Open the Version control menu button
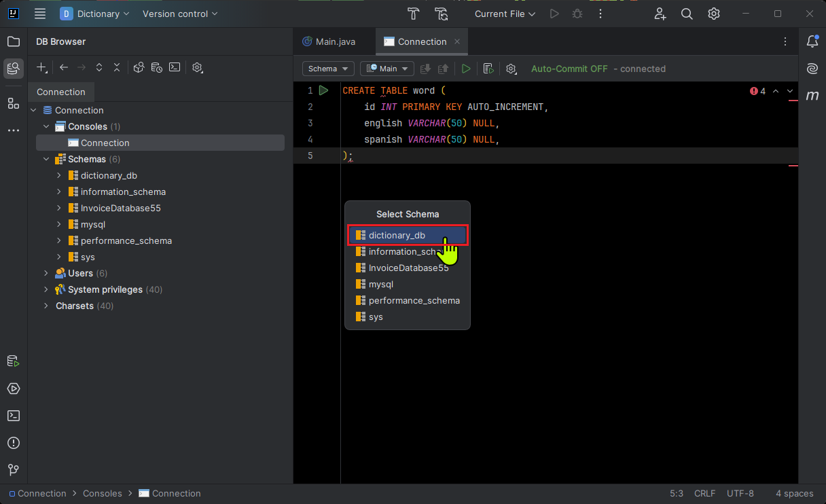Viewport: 826px width, 504px height. pyautogui.click(x=180, y=14)
